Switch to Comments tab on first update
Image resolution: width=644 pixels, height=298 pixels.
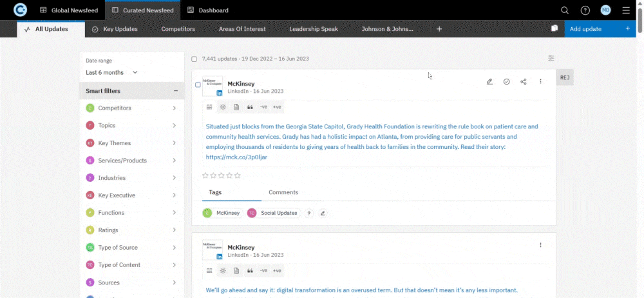283,192
